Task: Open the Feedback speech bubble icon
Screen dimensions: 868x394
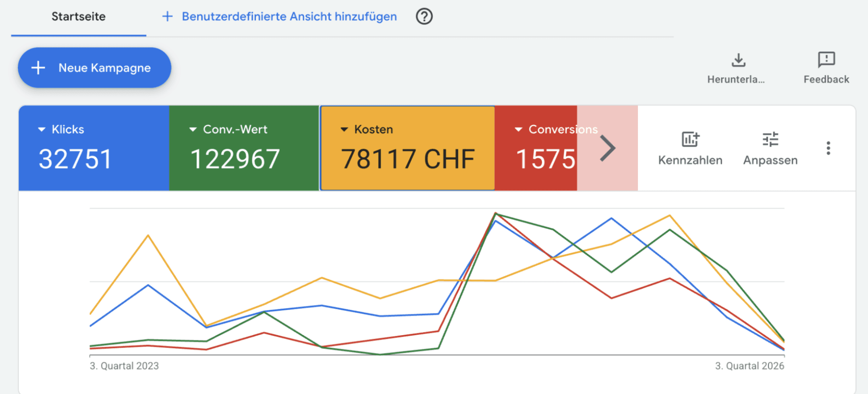Action: 826,60
